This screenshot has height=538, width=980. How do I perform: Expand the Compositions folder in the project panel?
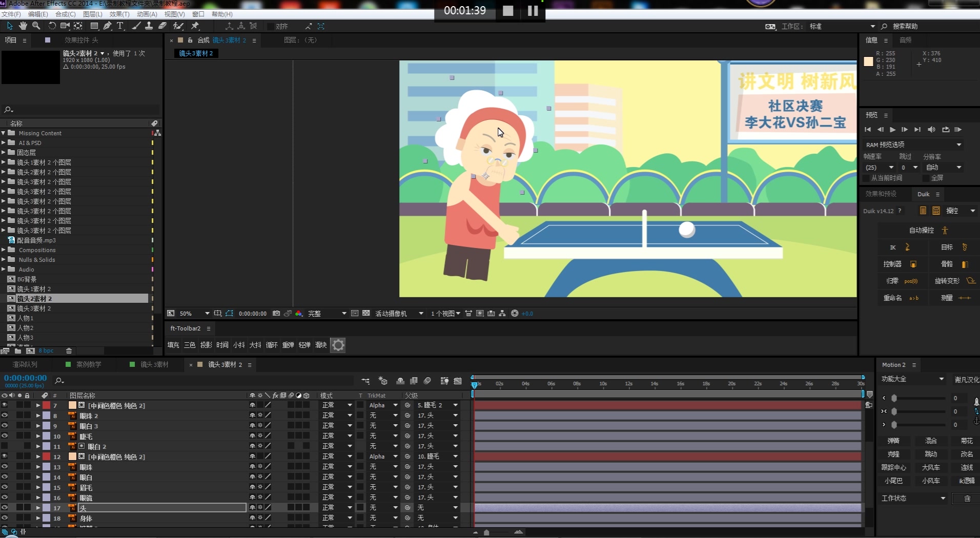pyautogui.click(x=4, y=250)
